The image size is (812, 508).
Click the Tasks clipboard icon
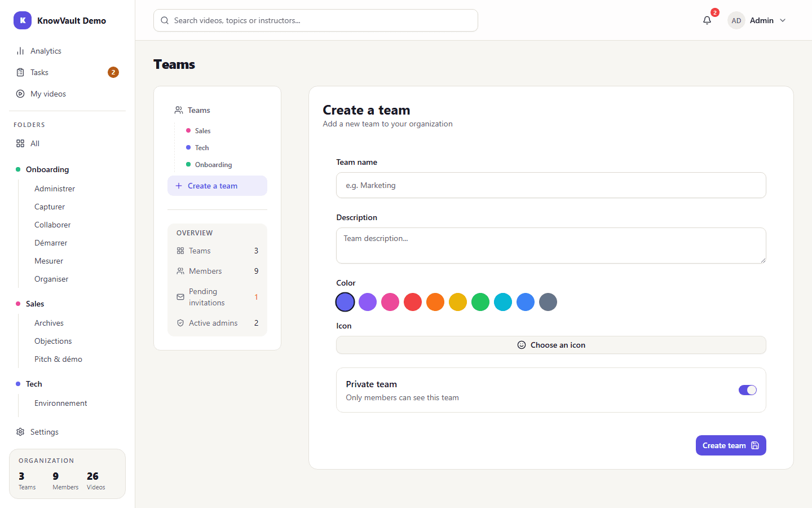point(20,72)
